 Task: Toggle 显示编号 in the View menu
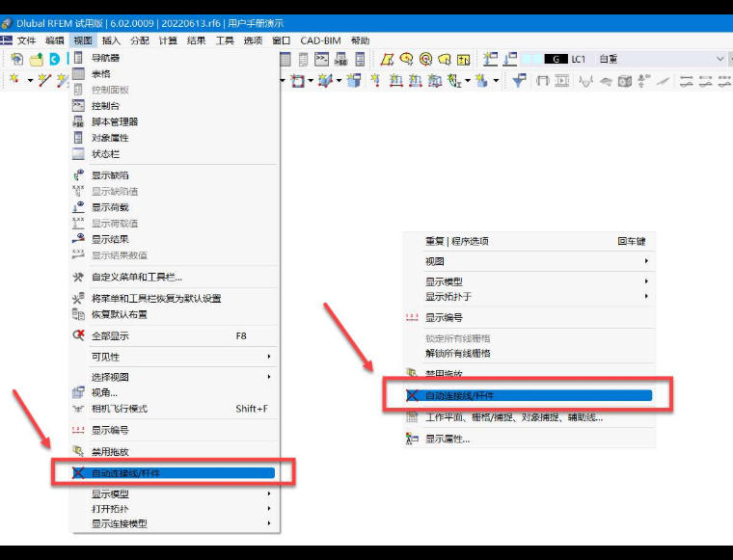click(x=175, y=430)
